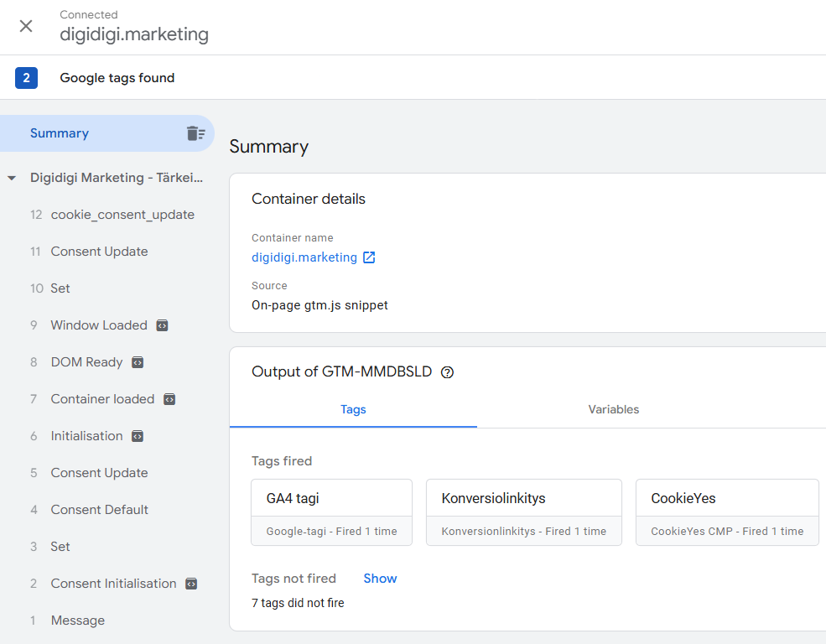Click the clear requests trash icon beside Summary
Image resolution: width=826 pixels, height=644 pixels.
click(x=195, y=132)
